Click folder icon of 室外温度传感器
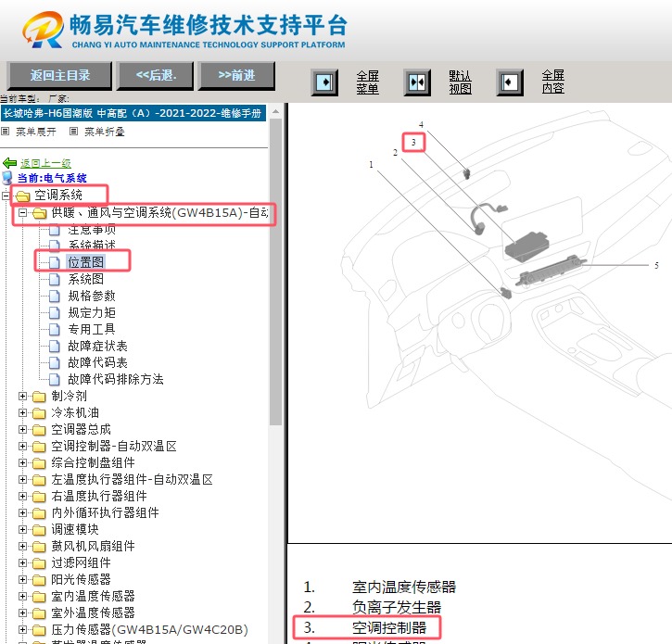 tap(39, 613)
